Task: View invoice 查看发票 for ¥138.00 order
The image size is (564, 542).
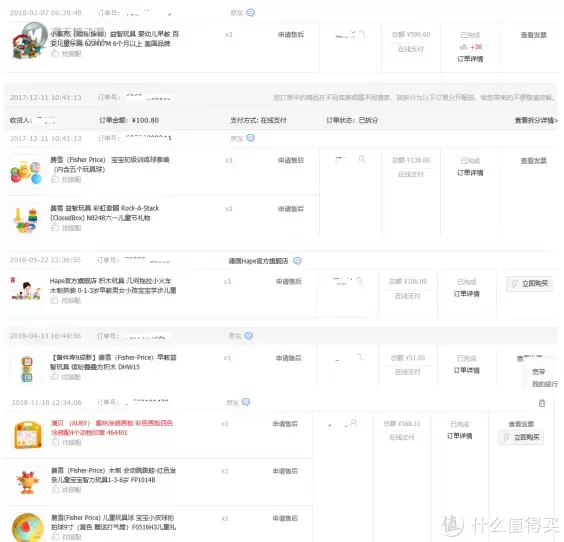Action: point(533,161)
